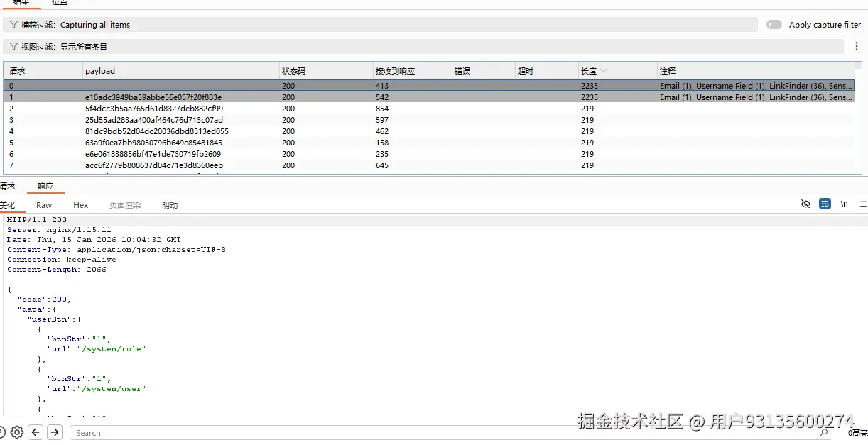Select payload 25d55ad283aa400af464c76d713c07ad

(x=154, y=120)
